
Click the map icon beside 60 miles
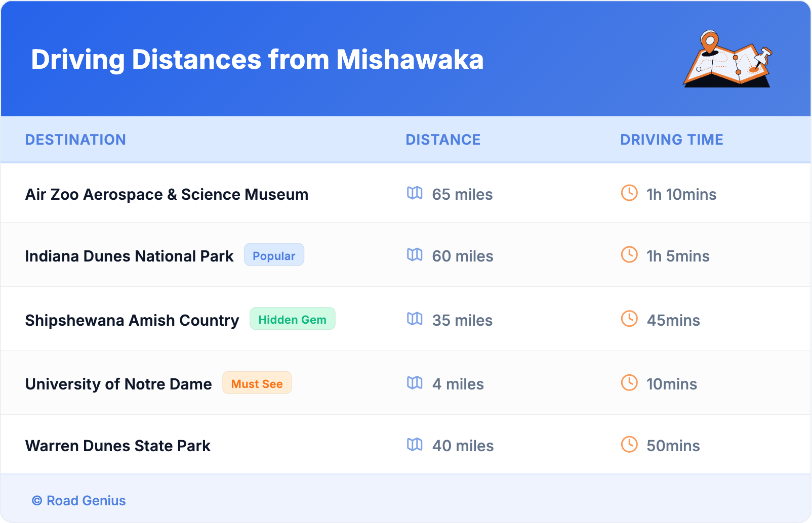(x=415, y=255)
